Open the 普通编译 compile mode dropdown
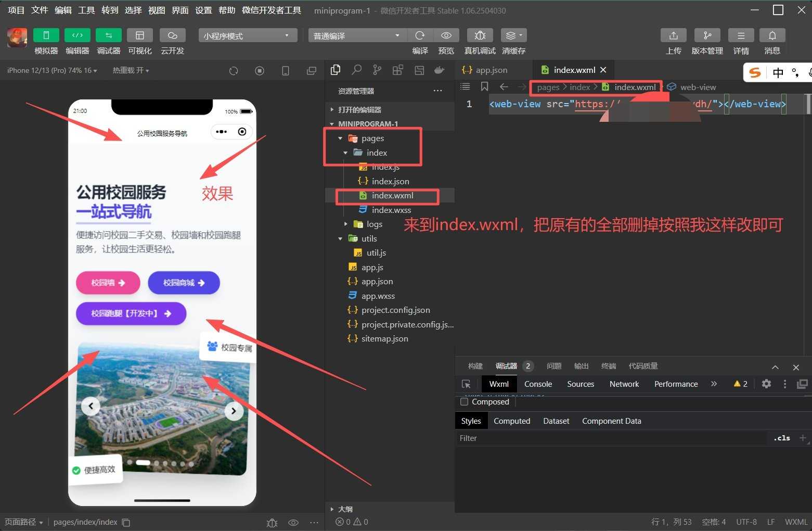Image resolution: width=812 pixels, height=531 pixels. pyautogui.click(x=356, y=35)
